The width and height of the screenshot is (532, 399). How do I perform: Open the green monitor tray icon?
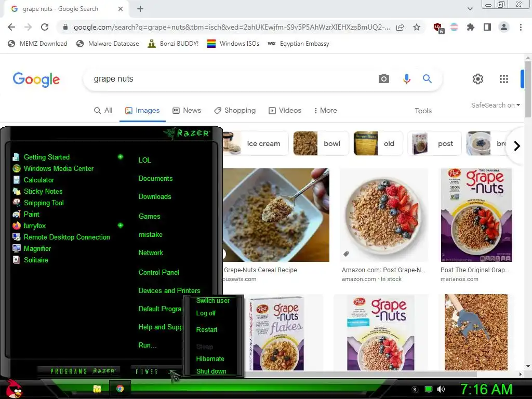(x=429, y=389)
